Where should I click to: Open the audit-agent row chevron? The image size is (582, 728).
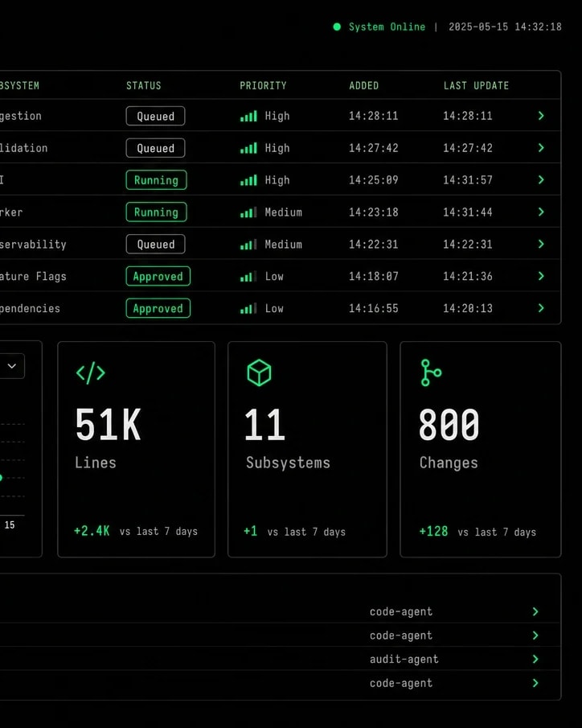535,659
